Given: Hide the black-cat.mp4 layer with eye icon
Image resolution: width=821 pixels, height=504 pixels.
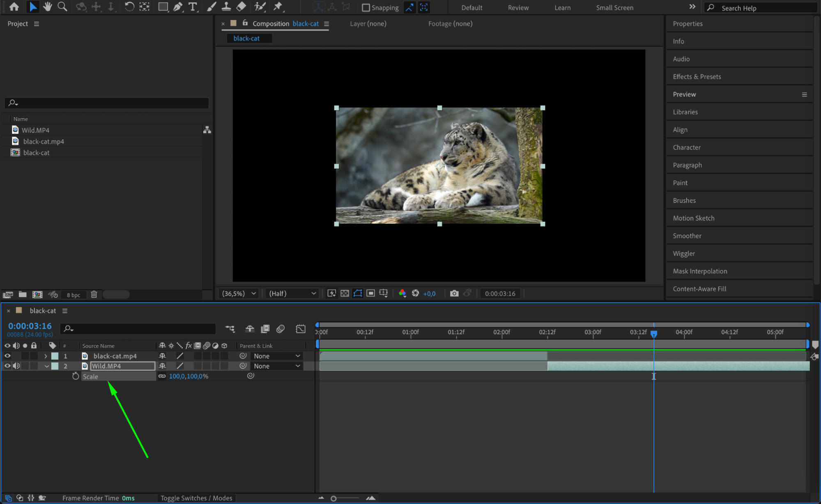Looking at the screenshot, I should [7, 356].
